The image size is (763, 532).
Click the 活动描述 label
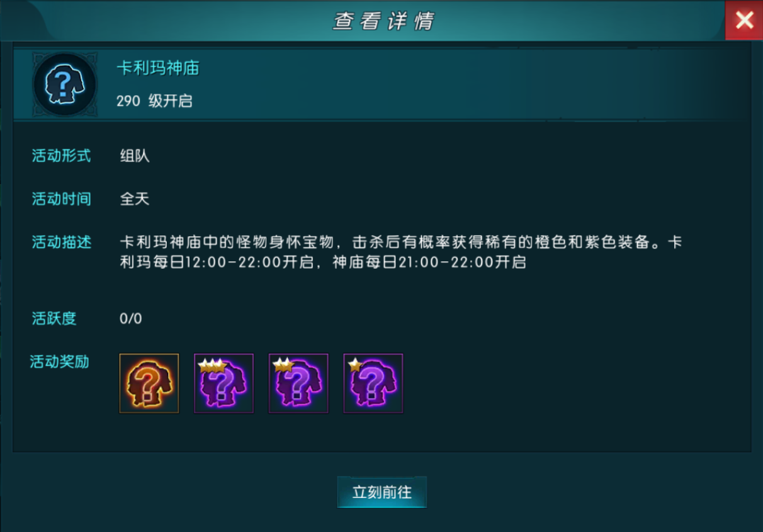(x=62, y=242)
